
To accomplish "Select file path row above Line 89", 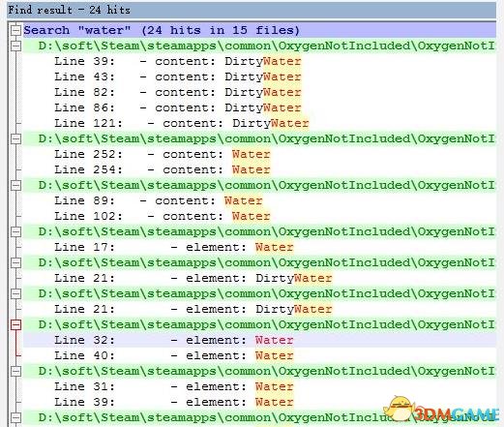I will tap(259, 185).
